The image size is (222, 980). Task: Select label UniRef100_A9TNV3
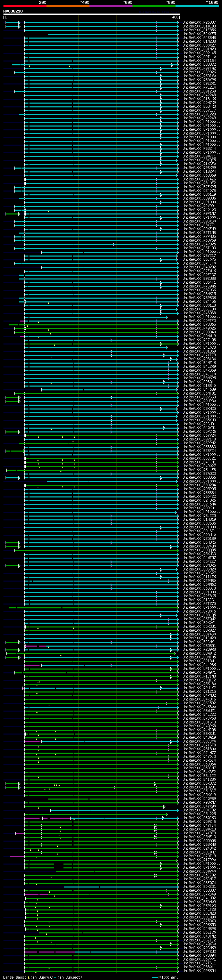(x=199, y=49)
